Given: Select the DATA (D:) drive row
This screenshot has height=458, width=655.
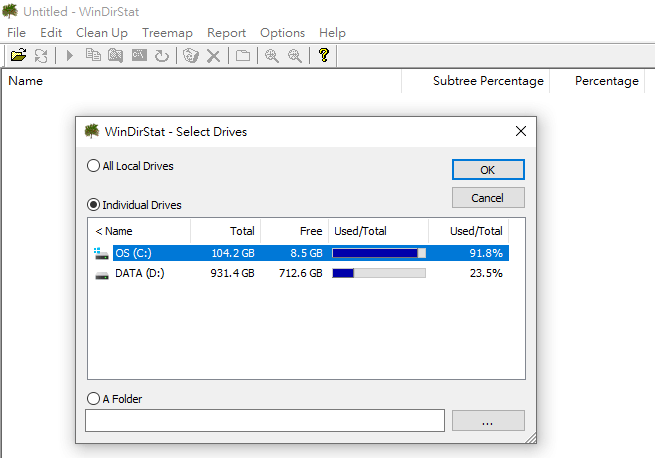Looking at the screenshot, I should point(301,273).
